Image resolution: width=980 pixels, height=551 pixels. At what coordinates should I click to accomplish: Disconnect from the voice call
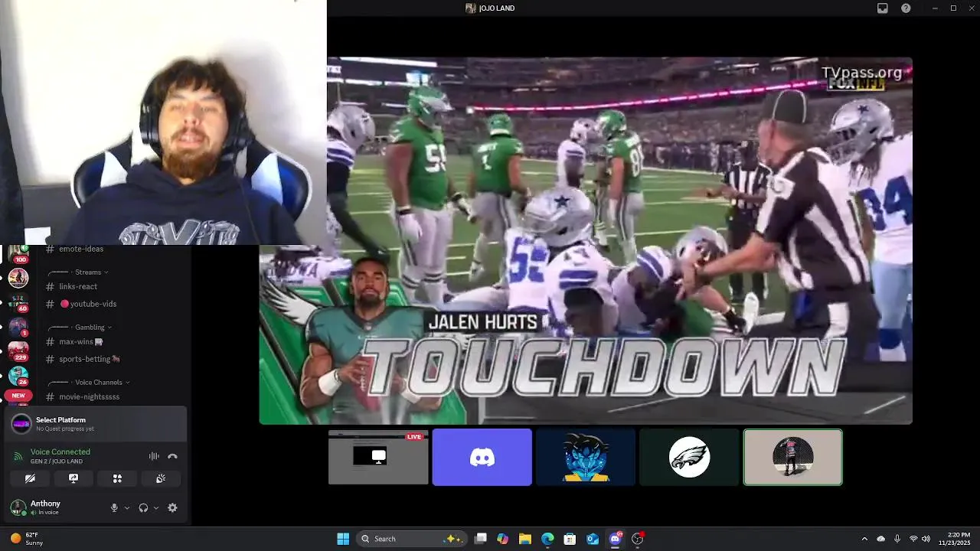pos(172,456)
